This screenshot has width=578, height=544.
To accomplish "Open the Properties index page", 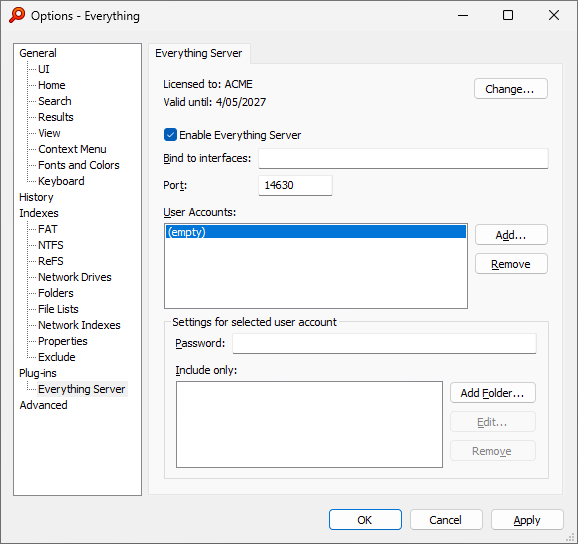I will (63, 342).
